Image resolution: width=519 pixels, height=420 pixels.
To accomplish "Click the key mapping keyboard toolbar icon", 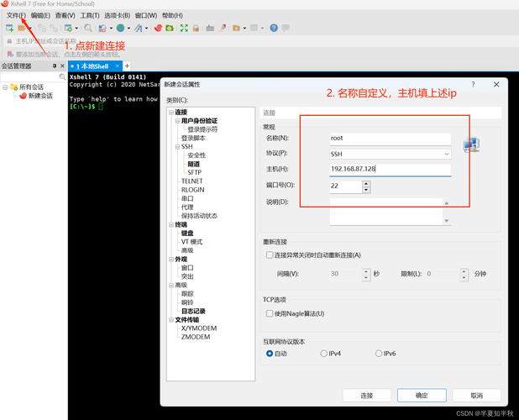I will [x=210, y=28].
